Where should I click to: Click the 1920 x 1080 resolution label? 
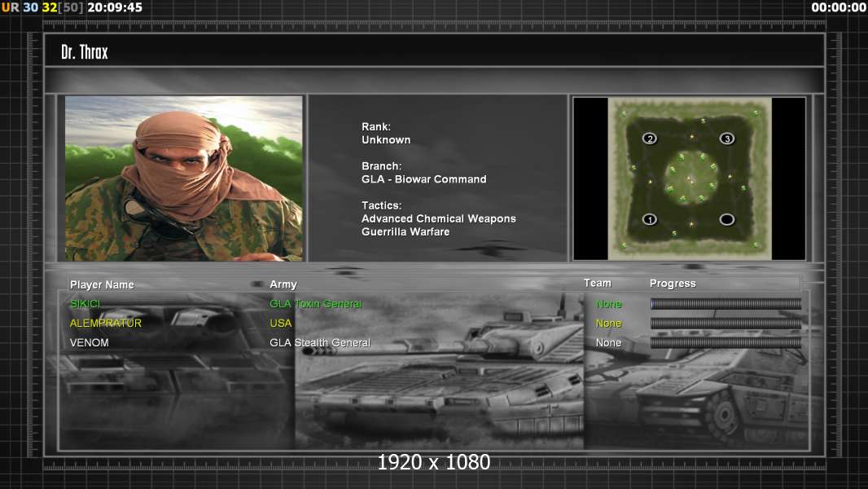coord(433,462)
